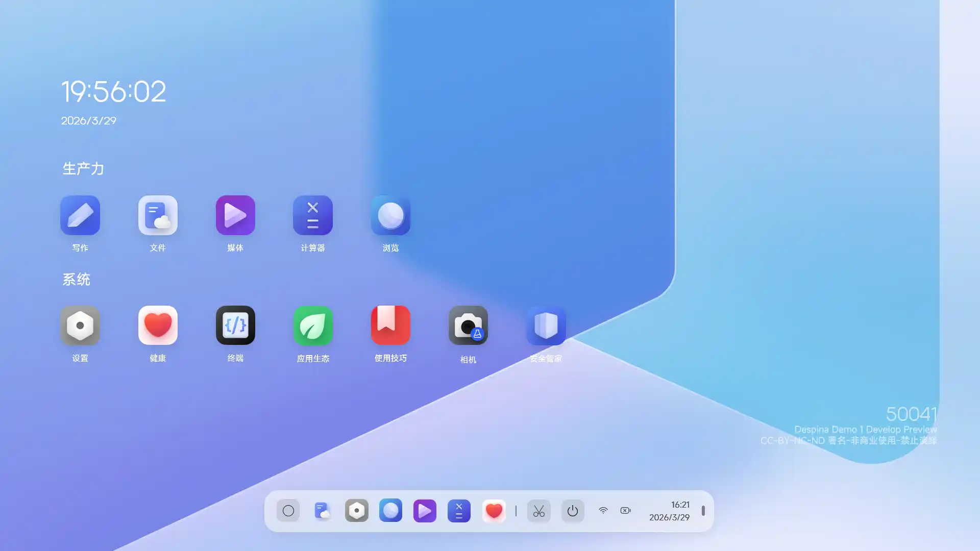Click the scissors screenshot tool in dock
The height and width of the screenshot is (551, 980).
coord(538,511)
